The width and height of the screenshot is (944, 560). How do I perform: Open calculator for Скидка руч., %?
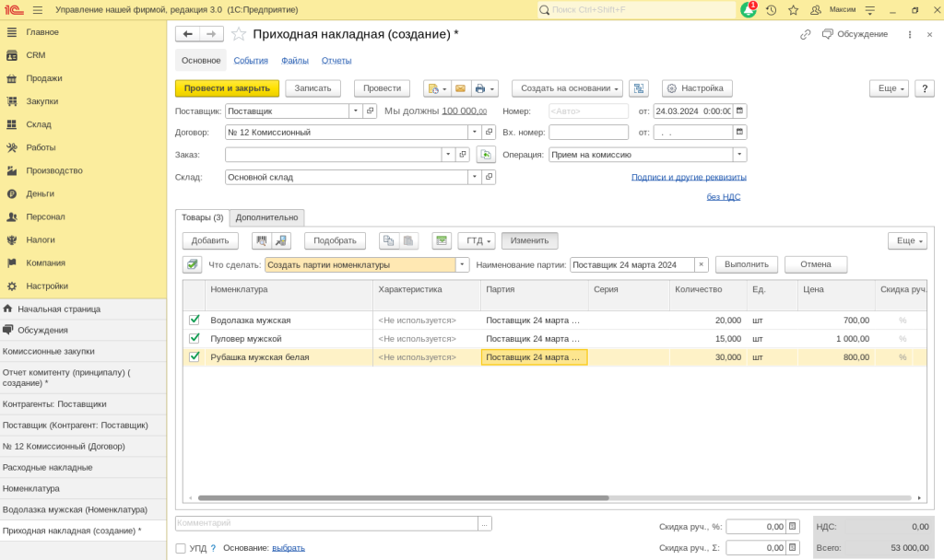(792, 526)
